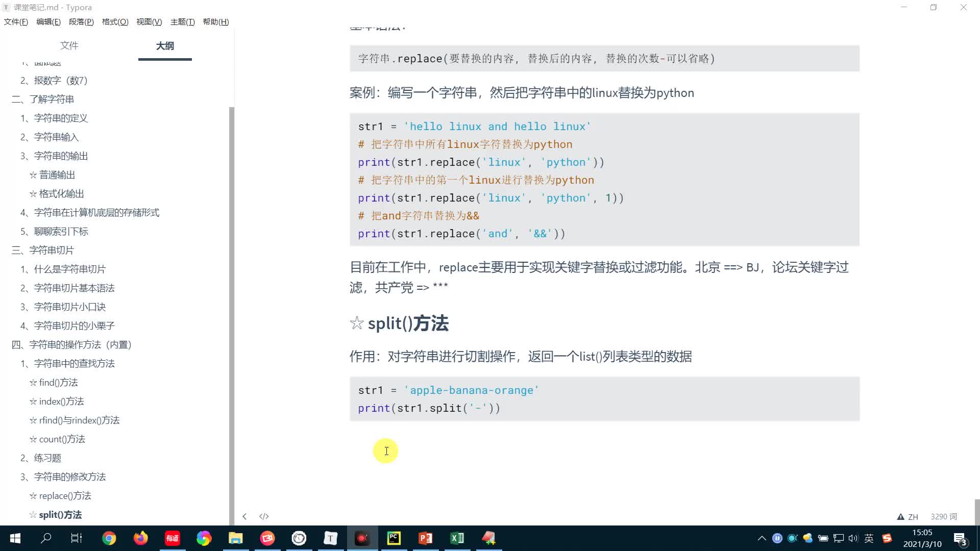Image resolution: width=980 pixels, height=551 pixels.
Task: Go to 三、字符串切片 section
Action: [42, 251]
